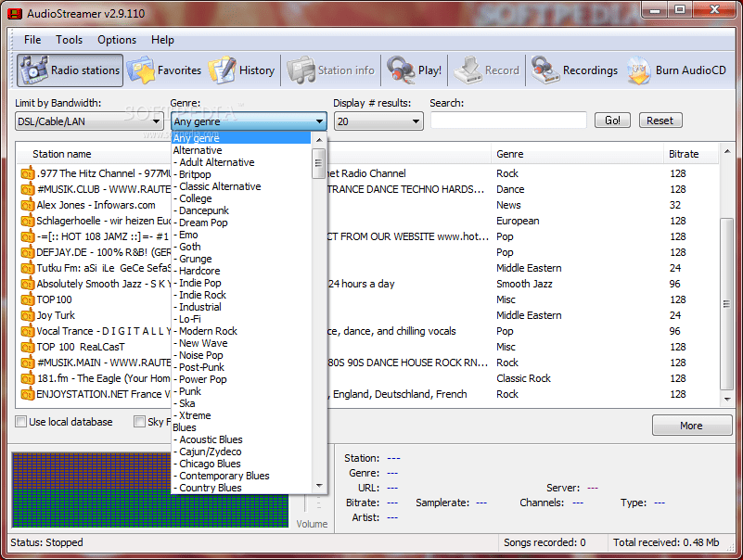This screenshot has height=560, width=743.
Task: Open the Options menu
Action: (x=116, y=40)
